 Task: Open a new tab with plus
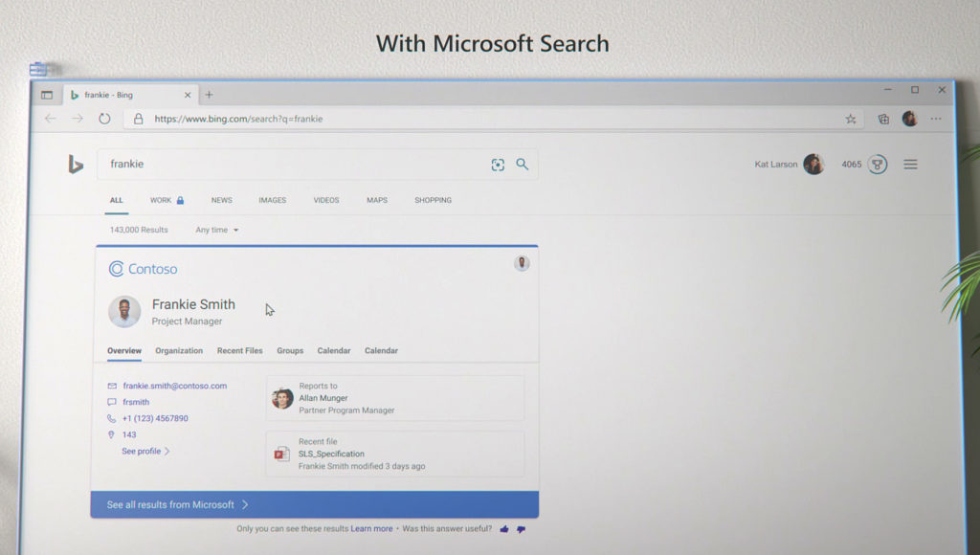point(210,95)
